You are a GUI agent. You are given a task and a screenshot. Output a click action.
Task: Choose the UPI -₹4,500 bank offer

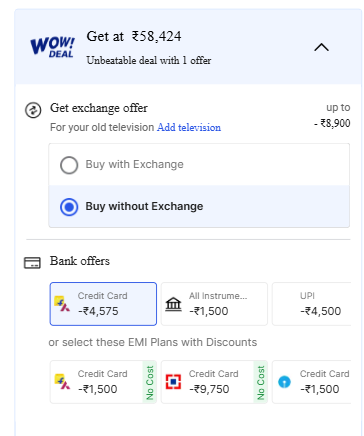pyautogui.click(x=312, y=304)
